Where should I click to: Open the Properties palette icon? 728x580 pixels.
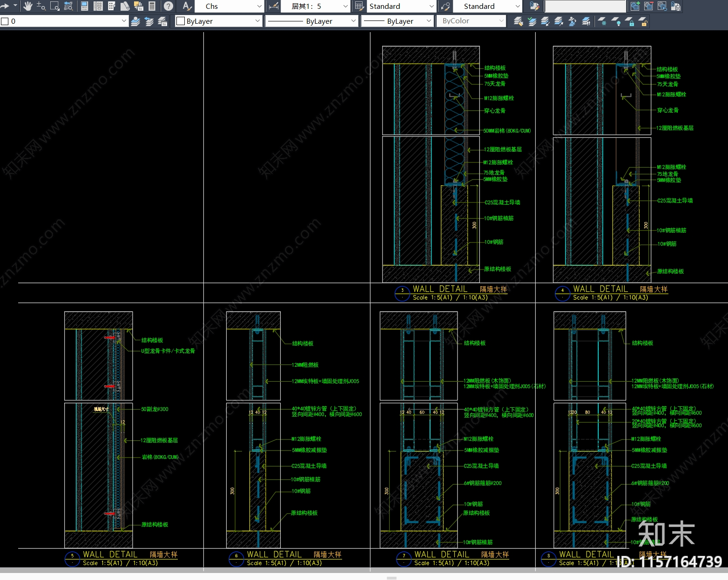pyautogui.click(x=85, y=6)
